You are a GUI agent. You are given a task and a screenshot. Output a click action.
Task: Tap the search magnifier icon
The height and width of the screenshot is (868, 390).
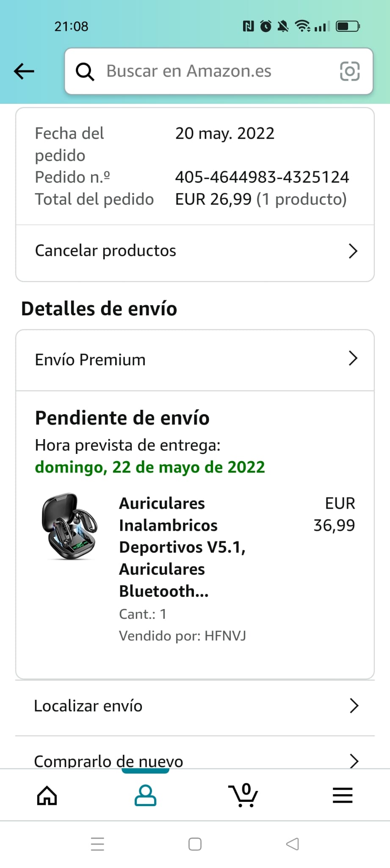pyautogui.click(x=85, y=72)
